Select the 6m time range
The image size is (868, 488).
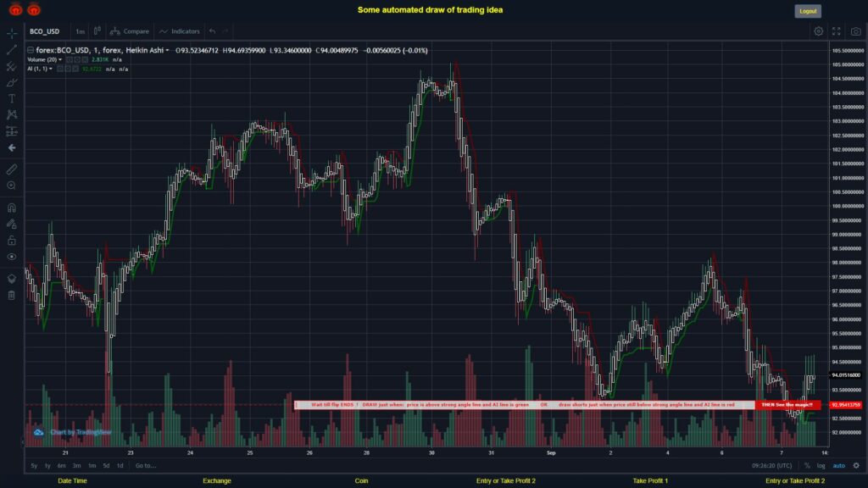(61, 466)
